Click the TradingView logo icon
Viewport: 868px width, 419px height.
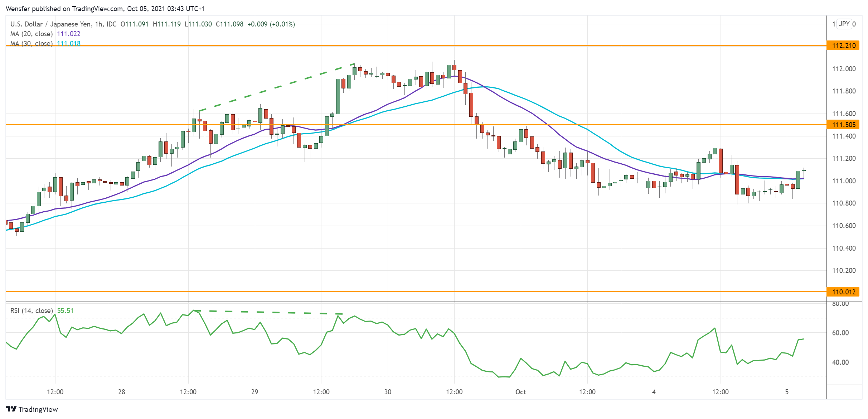tap(11, 409)
